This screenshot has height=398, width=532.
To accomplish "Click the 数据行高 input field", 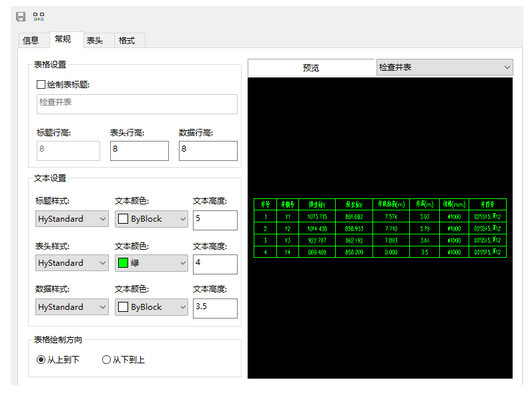I will [x=208, y=150].
